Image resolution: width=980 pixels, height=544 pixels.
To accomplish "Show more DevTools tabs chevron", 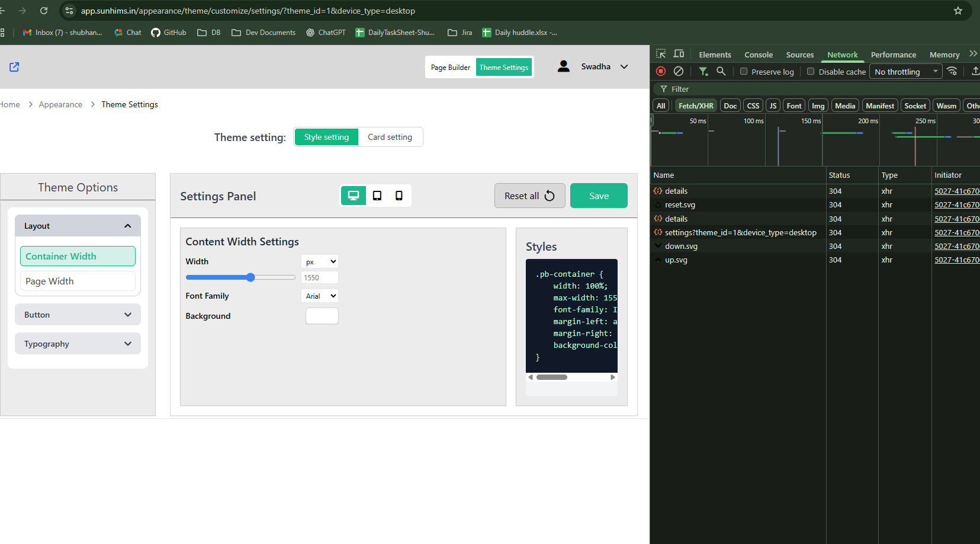I will click(973, 54).
